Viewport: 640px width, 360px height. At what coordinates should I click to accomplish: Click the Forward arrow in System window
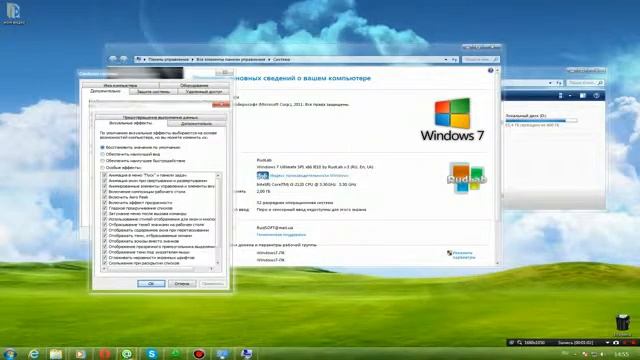(124, 59)
